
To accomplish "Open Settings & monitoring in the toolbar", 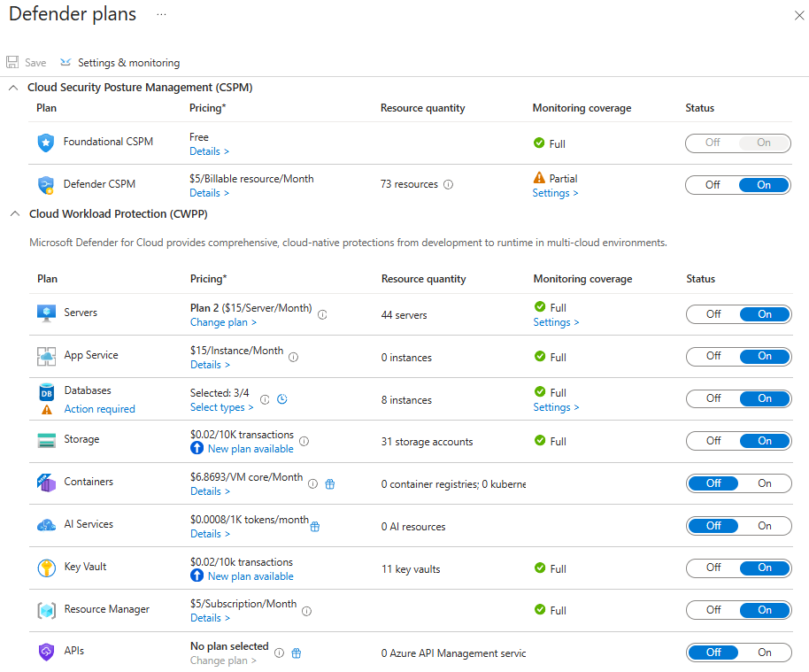I will (x=119, y=63).
